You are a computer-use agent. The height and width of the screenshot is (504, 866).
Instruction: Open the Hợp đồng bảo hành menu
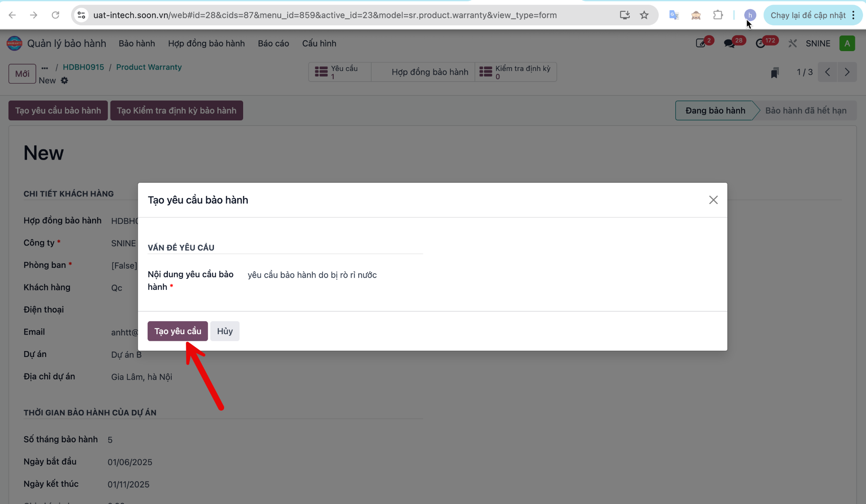[x=206, y=44]
